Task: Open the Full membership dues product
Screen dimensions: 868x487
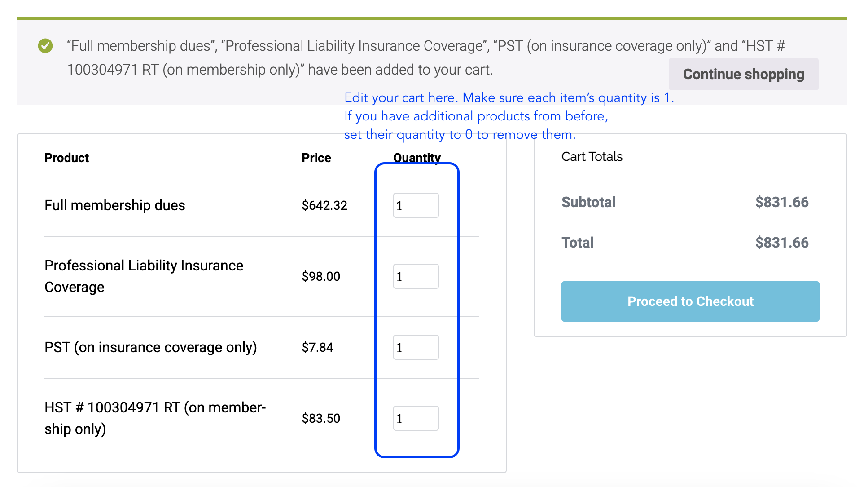Action: click(x=115, y=206)
